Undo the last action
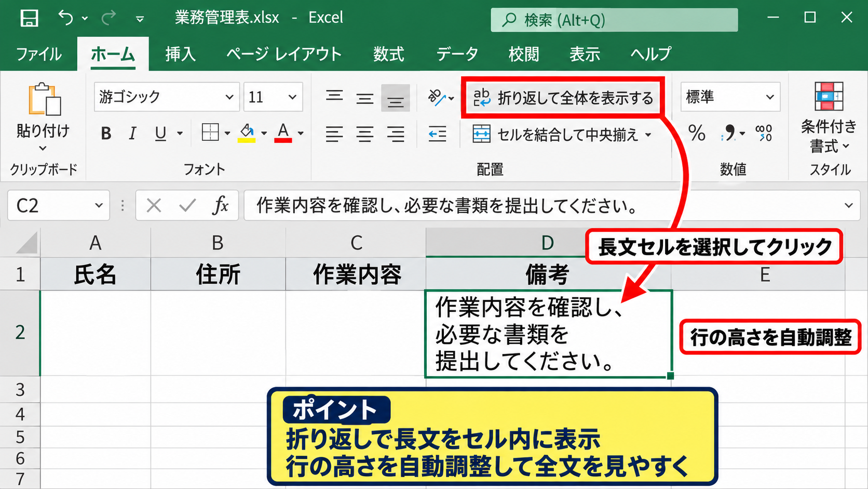868x489 pixels. pyautogui.click(x=65, y=18)
